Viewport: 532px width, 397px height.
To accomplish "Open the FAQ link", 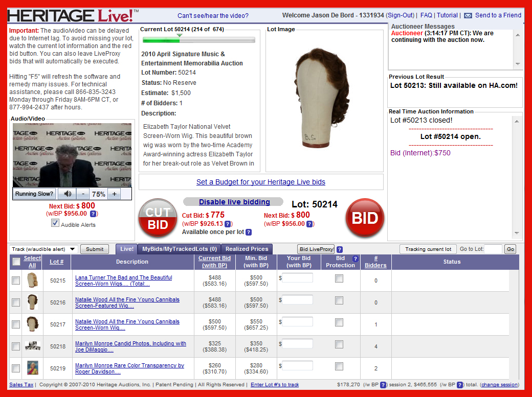I will (x=426, y=15).
